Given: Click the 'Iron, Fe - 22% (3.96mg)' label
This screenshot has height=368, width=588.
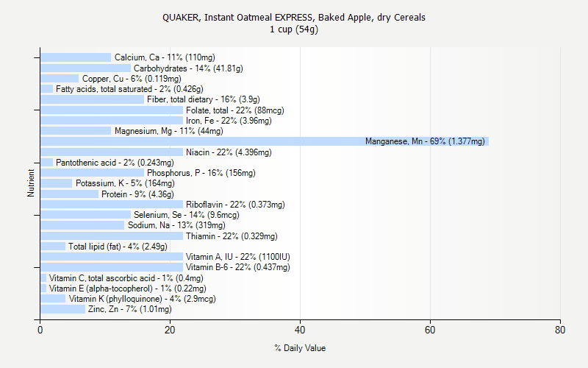Looking at the screenshot, I should point(229,121).
